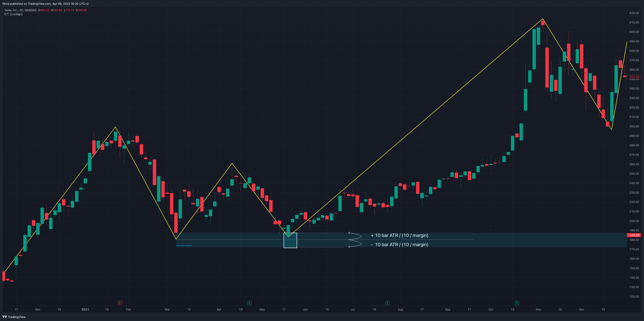Screen dimensions: 644x321
Task: Click the earnings marker near Apr 19
Action: point(249,303)
